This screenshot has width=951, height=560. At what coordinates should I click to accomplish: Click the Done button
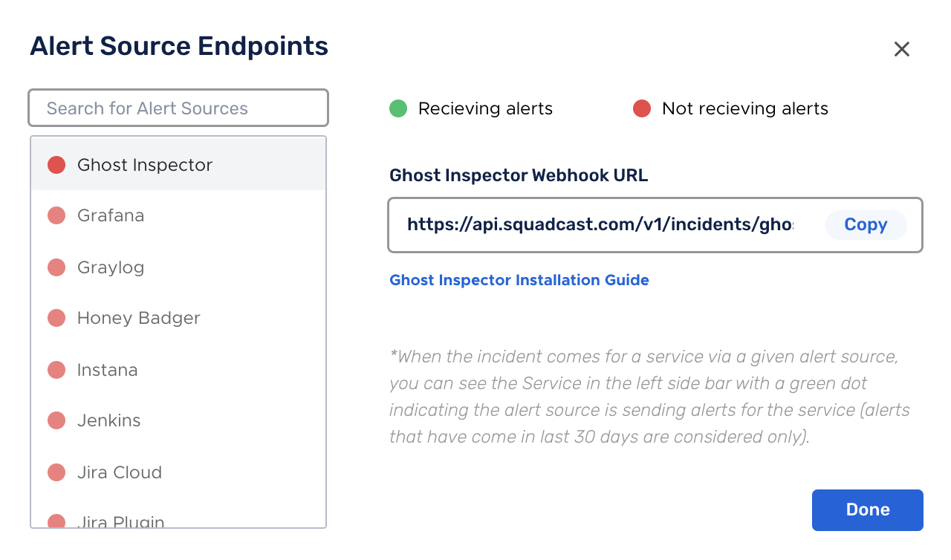pos(868,510)
